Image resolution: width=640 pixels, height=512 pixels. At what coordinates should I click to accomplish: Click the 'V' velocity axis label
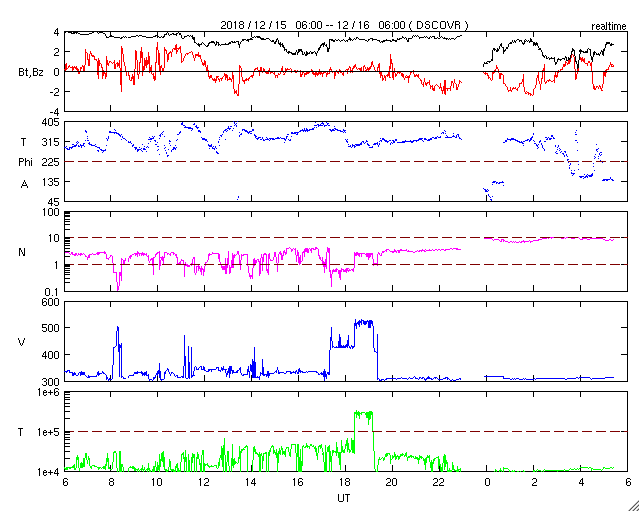pos(22,342)
